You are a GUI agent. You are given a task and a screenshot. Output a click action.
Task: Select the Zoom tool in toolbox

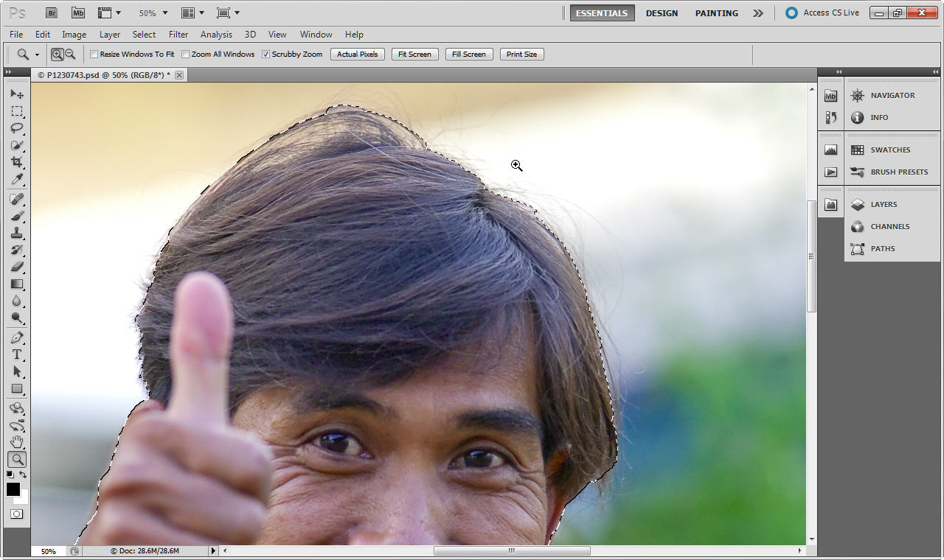click(x=17, y=459)
